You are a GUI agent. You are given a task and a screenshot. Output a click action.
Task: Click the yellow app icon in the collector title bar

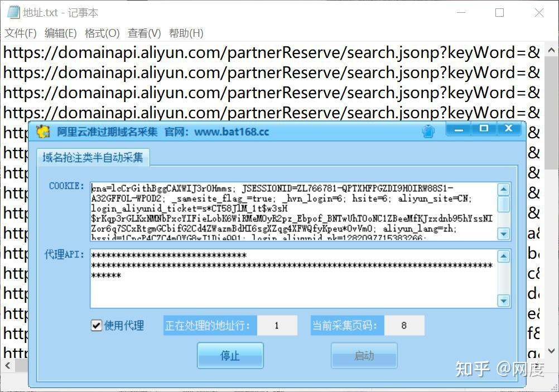tap(43, 132)
